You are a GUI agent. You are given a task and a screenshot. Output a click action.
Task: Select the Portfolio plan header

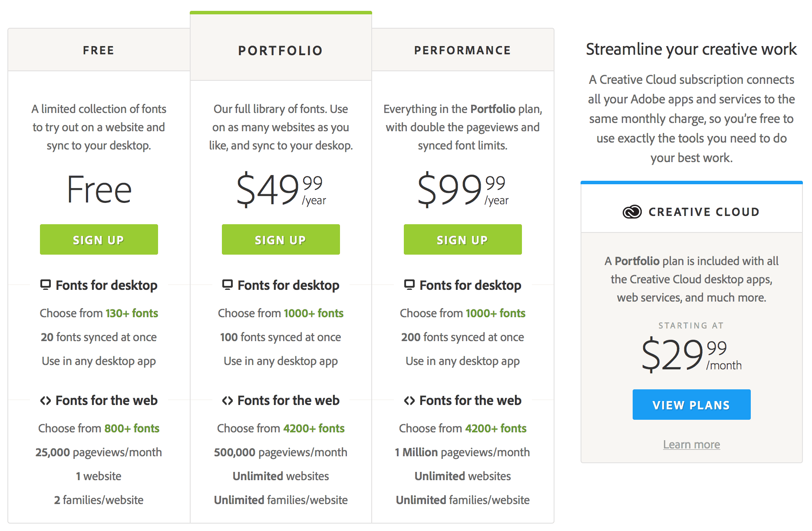(281, 50)
